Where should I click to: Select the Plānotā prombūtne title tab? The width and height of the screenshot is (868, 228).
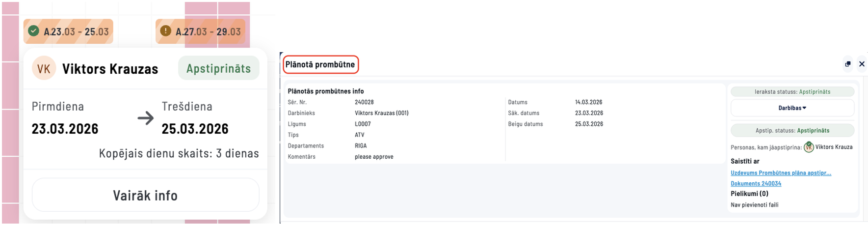click(x=320, y=64)
